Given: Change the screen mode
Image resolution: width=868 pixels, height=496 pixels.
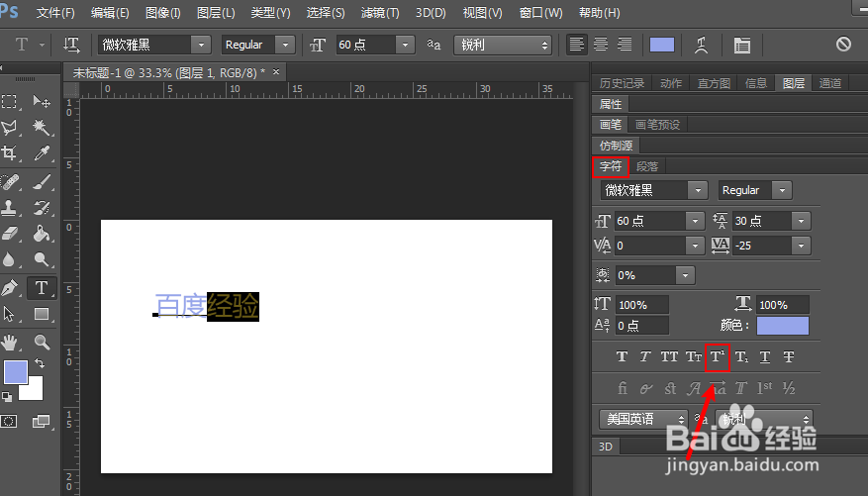Looking at the screenshot, I should [x=41, y=422].
